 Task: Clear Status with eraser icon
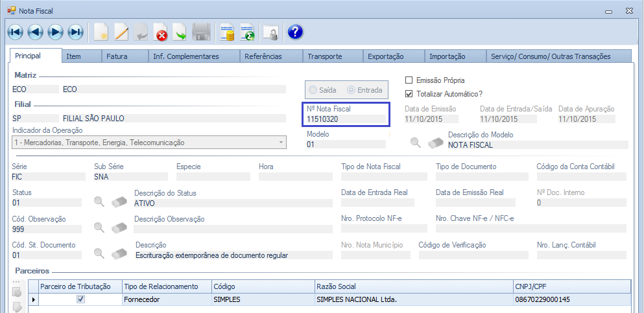(119, 202)
